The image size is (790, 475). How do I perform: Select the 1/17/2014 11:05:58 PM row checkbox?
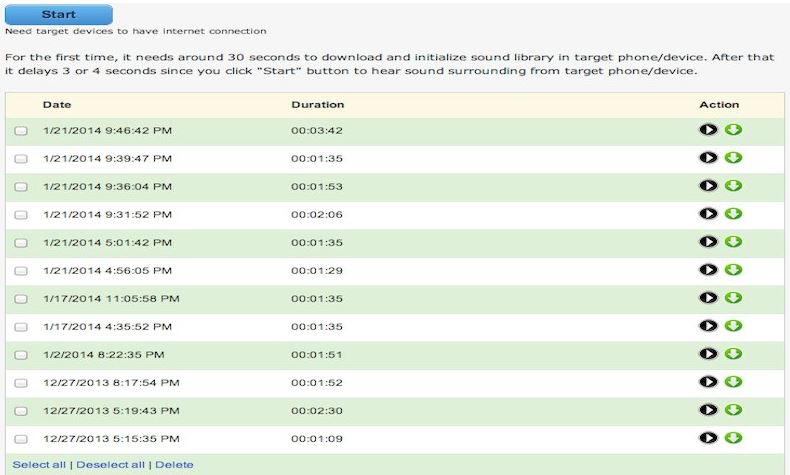21,299
